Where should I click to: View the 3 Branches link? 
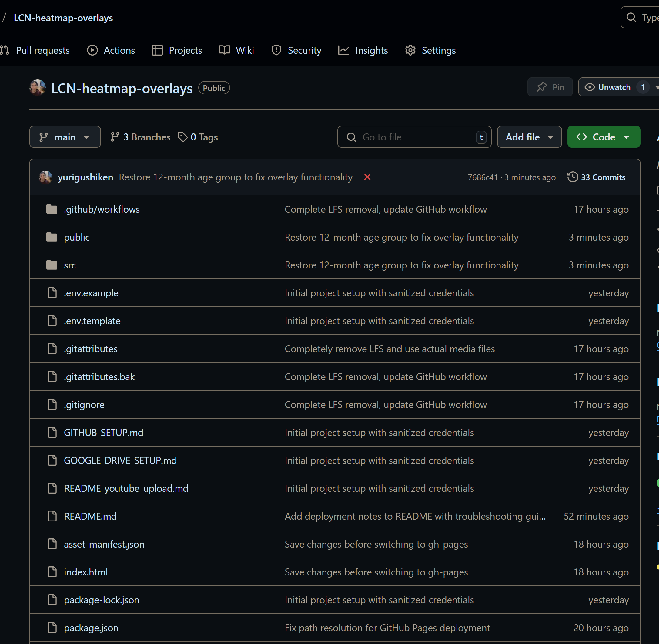(141, 137)
